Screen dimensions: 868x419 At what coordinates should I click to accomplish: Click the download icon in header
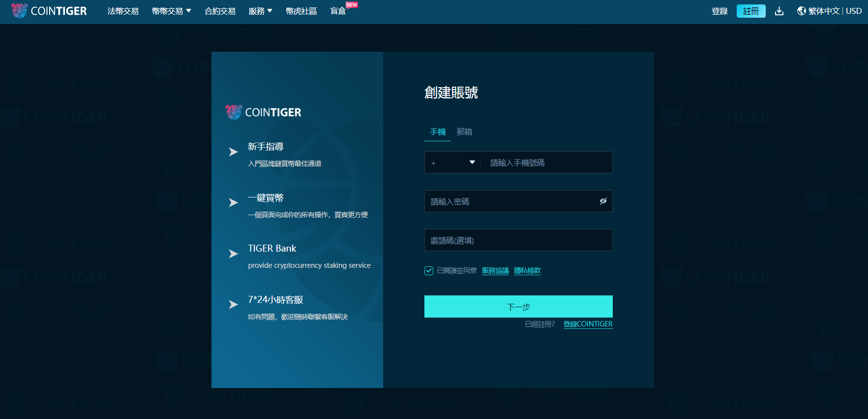click(779, 11)
